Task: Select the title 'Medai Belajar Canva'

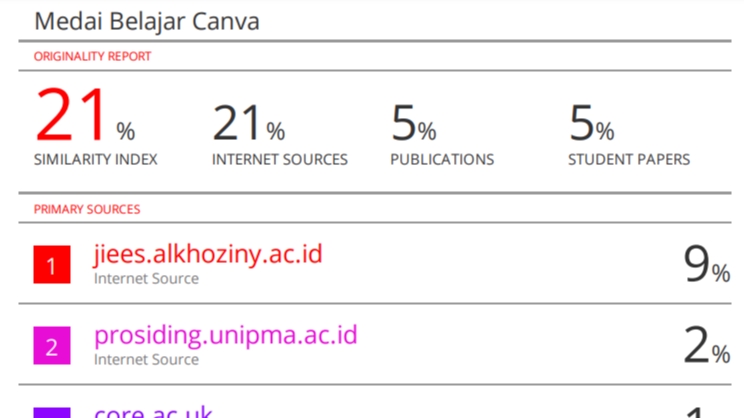Action: [x=147, y=21]
